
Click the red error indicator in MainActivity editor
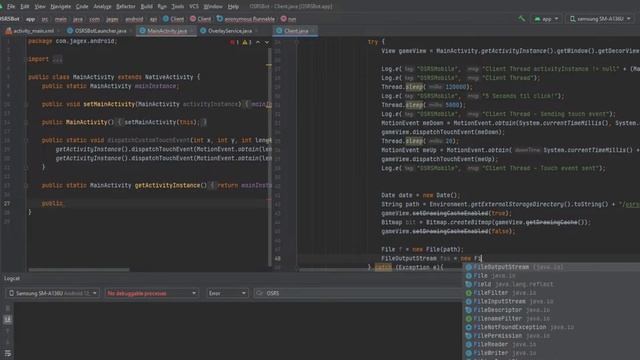pyautogui.click(x=234, y=42)
